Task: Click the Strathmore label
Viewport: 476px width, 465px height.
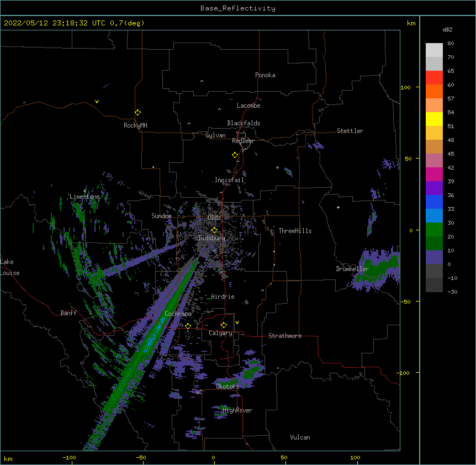Action: (x=285, y=336)
